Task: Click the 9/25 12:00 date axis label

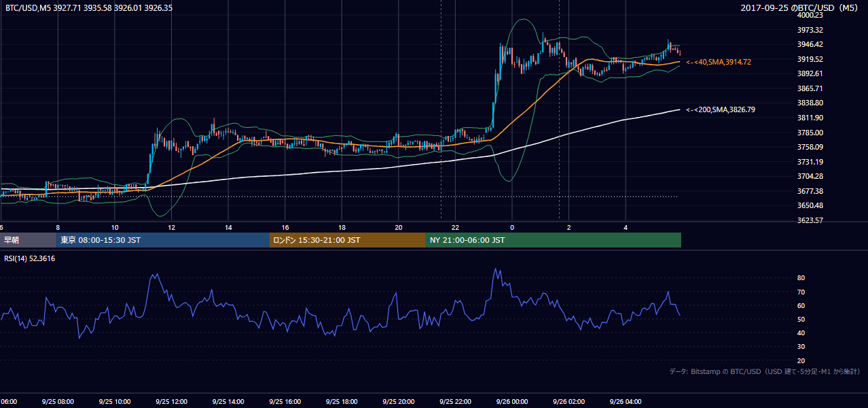Action: pos(171,402)
